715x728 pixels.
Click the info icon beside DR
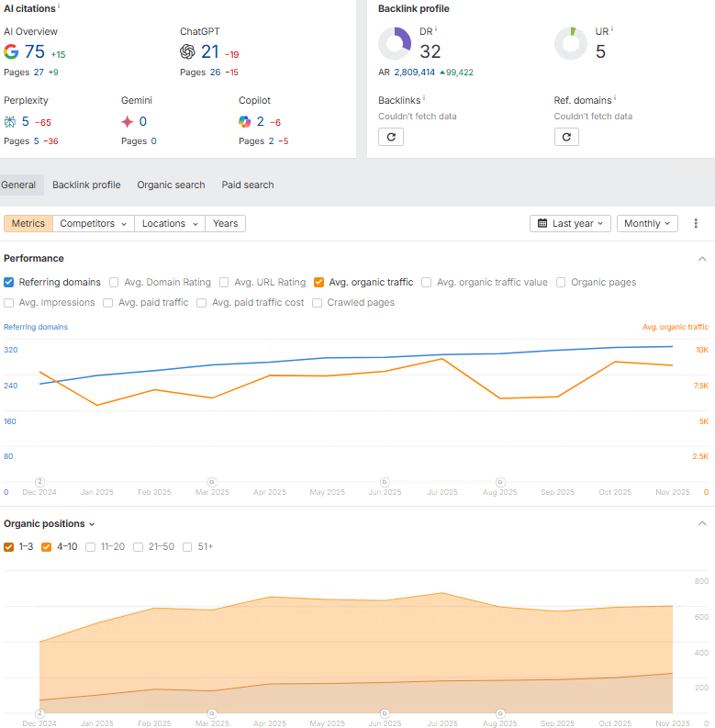click(x=436, y=29)
